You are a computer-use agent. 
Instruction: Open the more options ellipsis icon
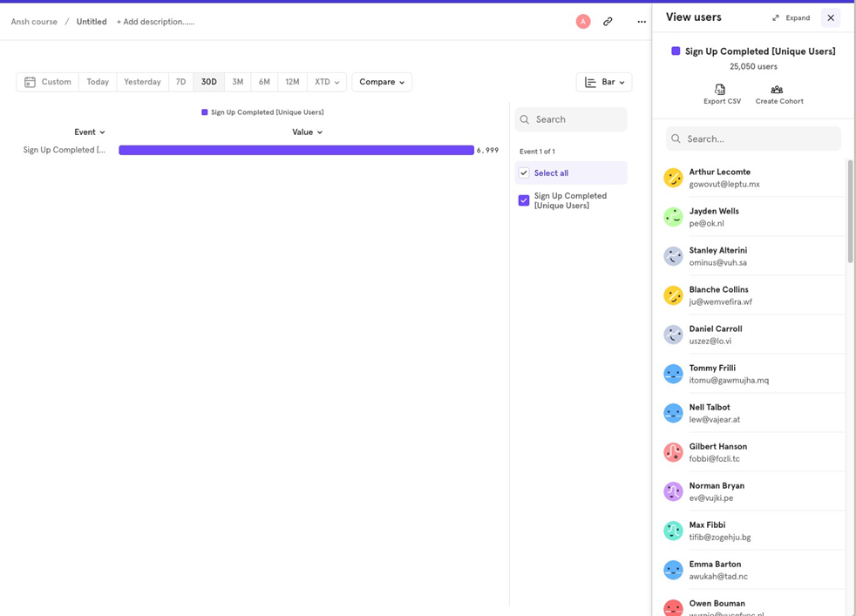(x=641, y=21)
